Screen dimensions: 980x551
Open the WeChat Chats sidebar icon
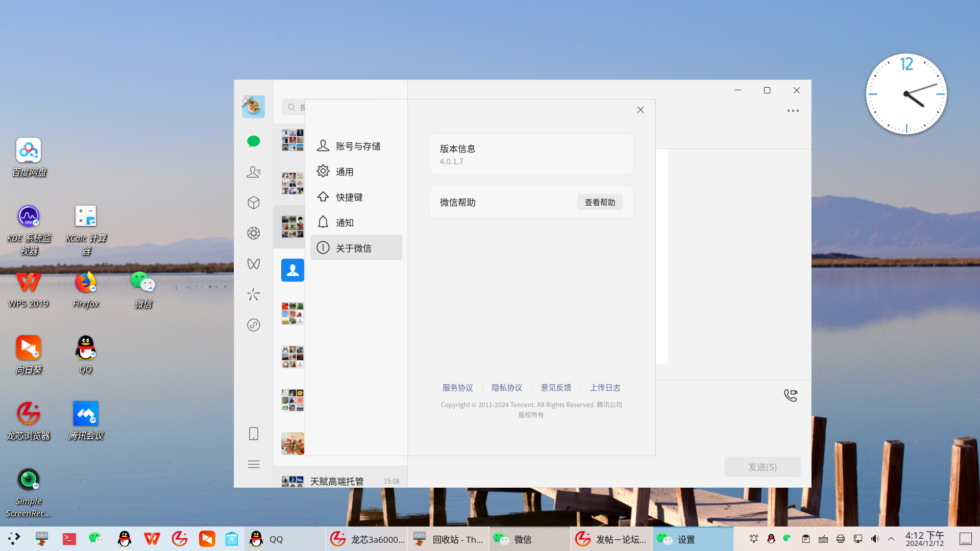(254, 141)
